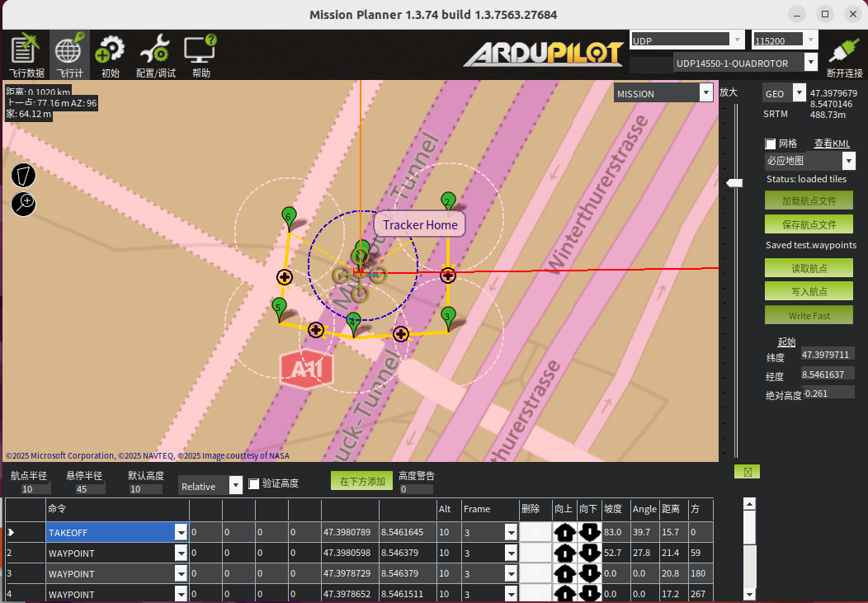The image size is (868, 603).
Task: Click the 航点半径 waypoint radius field
Action: point(35,489)
